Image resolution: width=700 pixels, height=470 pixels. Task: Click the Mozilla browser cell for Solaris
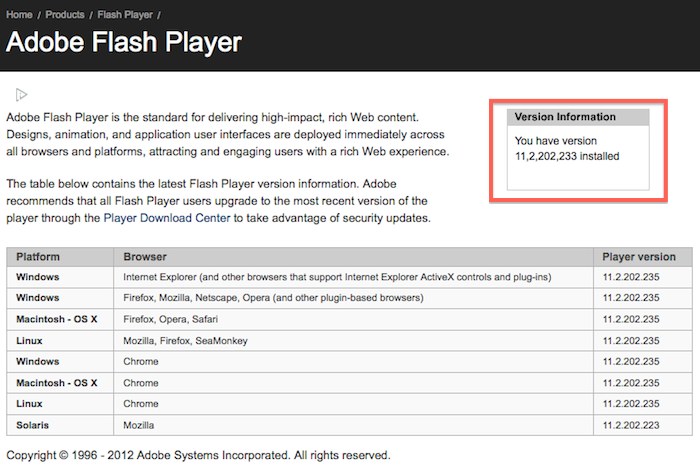[141, 425]
